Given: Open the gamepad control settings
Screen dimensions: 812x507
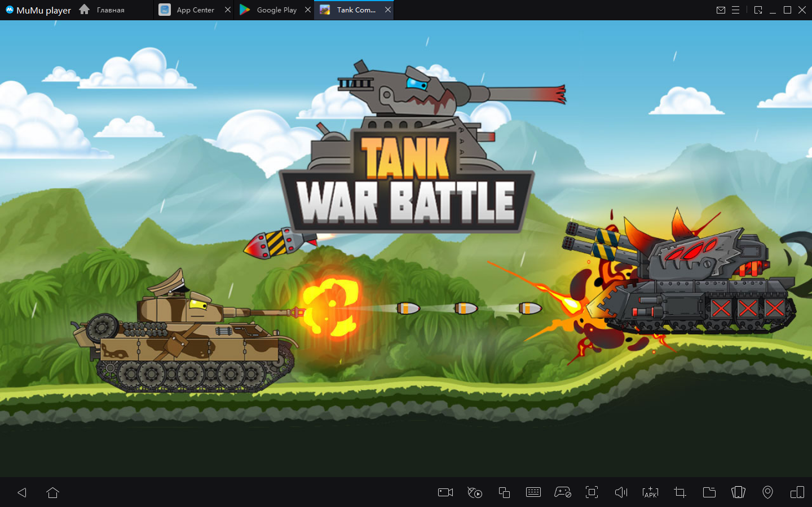Looking at the screenshot, I should coord(563,492).
